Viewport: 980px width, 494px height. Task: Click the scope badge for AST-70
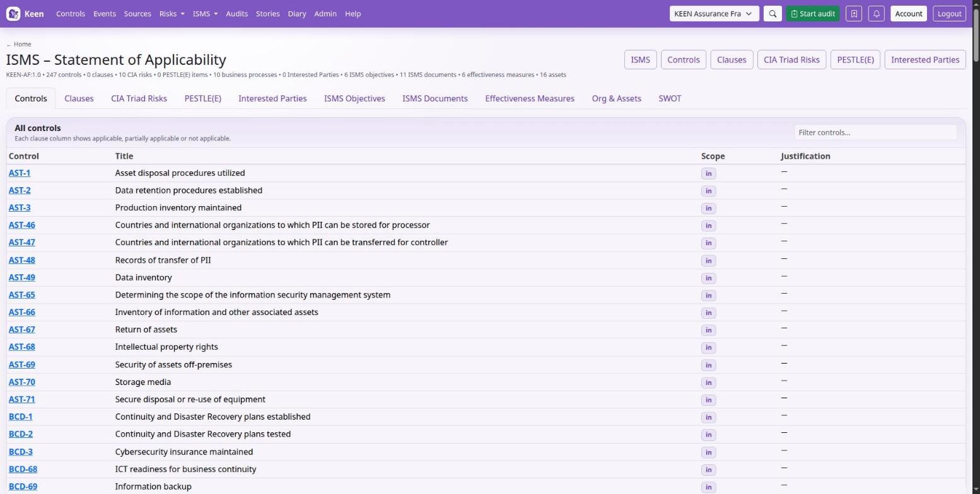coord(708,382)
